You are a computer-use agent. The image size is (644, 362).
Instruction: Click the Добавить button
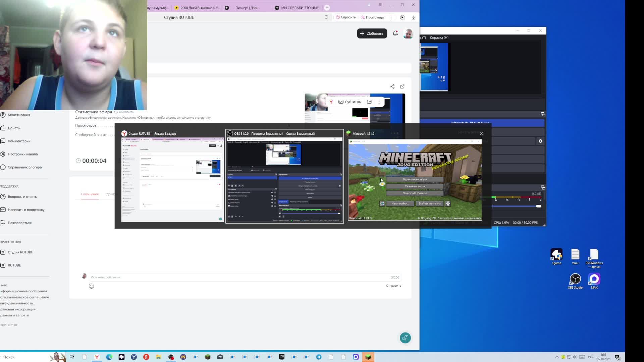(372, 34)
